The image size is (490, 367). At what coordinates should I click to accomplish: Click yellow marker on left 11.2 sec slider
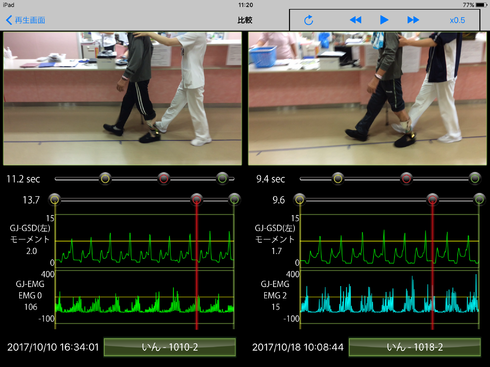click(105, 179)
